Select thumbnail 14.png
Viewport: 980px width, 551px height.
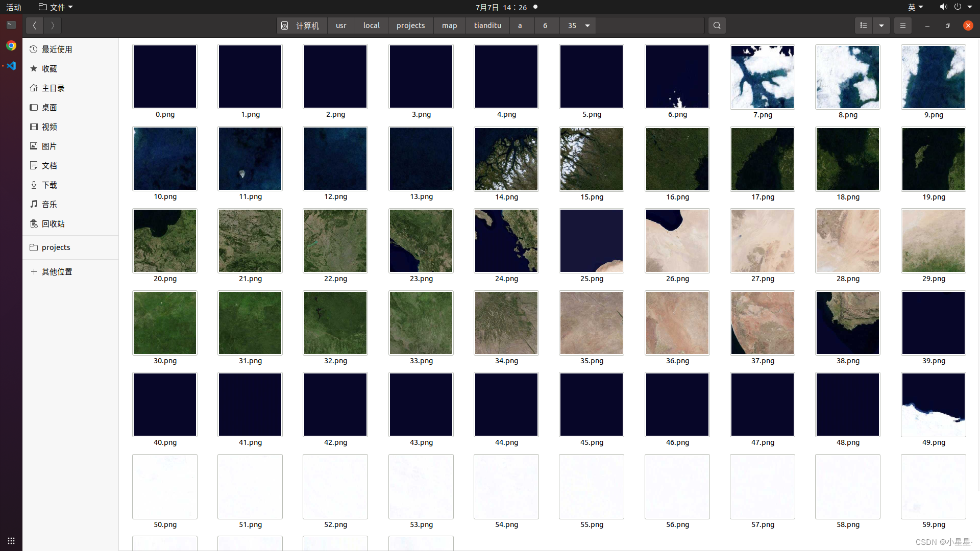[x=506, y=159]
